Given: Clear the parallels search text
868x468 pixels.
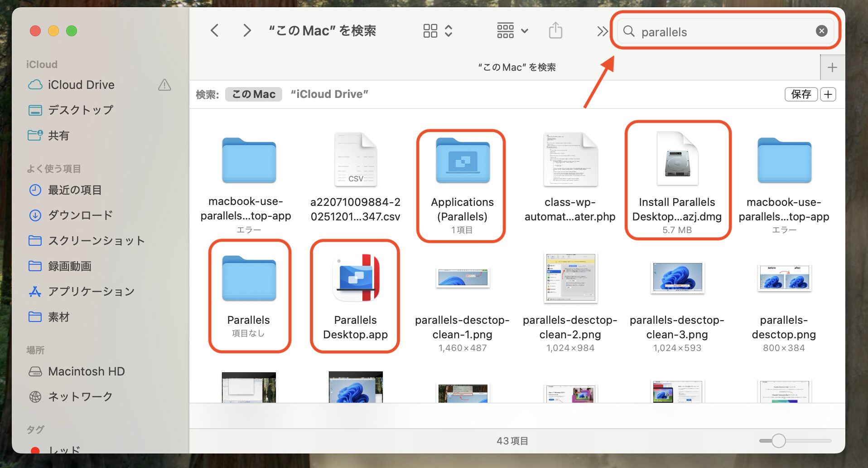Looking at the screenshot, I should (821, 31).
